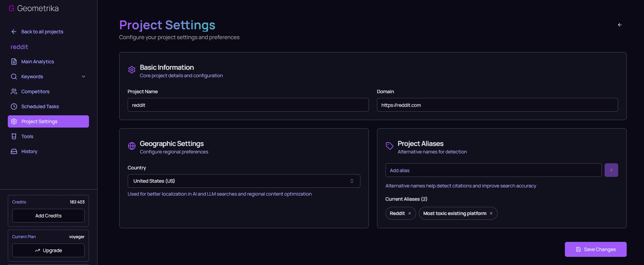Screen dimensions: 644x265
Task: Click the Competitors people icon
Action: 14,92
